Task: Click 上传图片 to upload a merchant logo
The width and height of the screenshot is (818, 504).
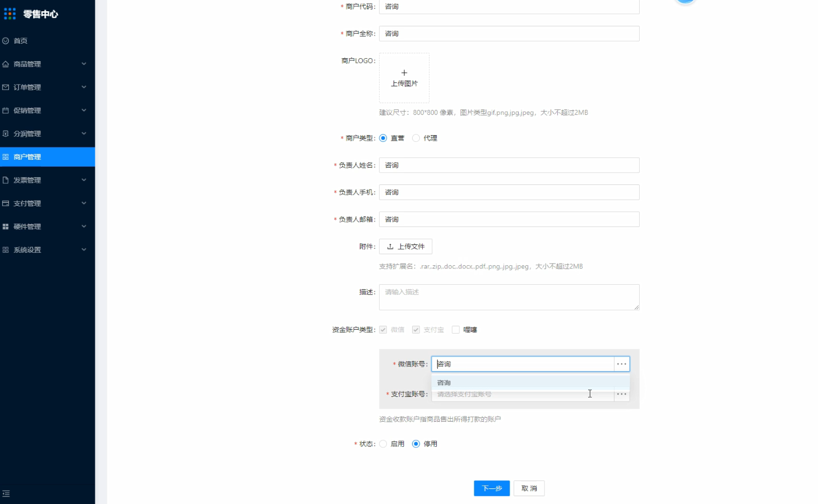Action: (404, 78)
